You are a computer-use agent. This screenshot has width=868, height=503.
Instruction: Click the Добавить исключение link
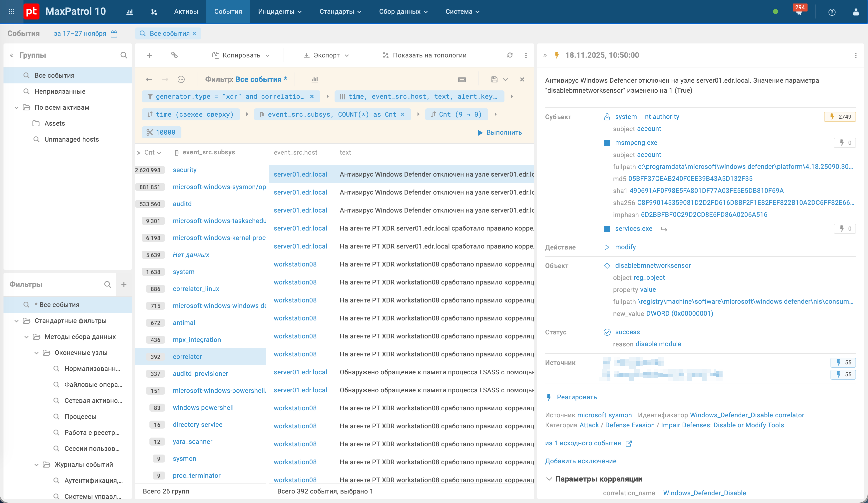(580, 461)
